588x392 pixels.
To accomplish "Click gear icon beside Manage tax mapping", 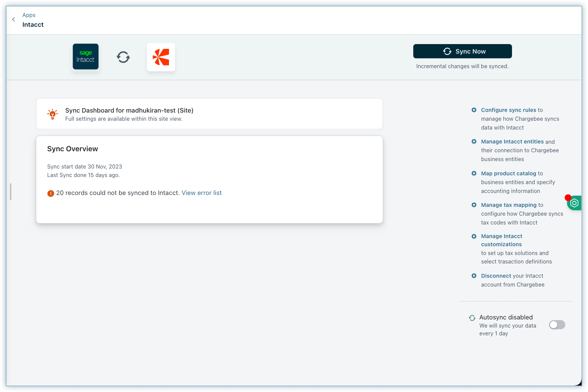I will (x=474, y=205).
